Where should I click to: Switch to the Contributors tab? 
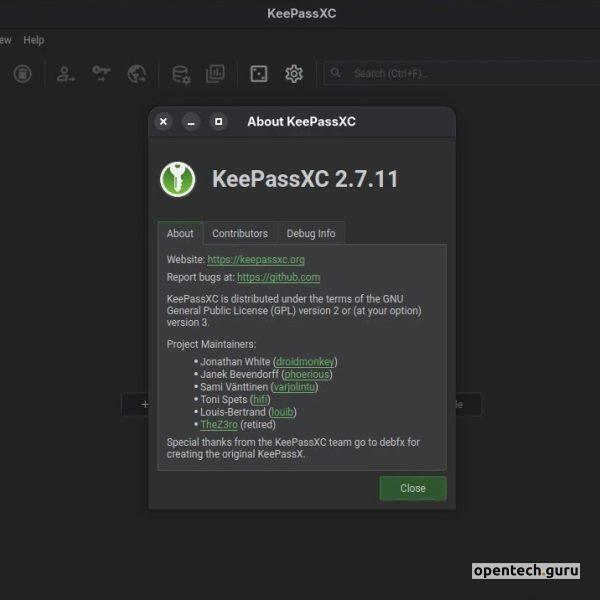[x=240, y=233]
